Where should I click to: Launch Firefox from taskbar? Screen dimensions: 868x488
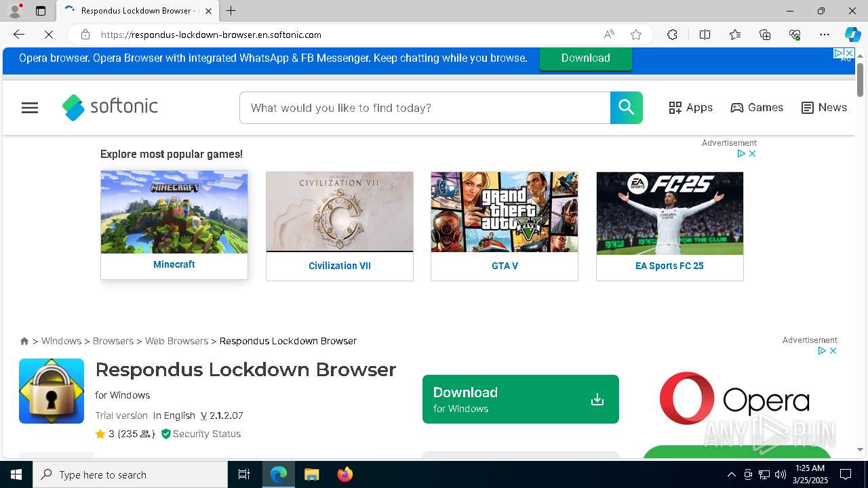tap(344, 474)
